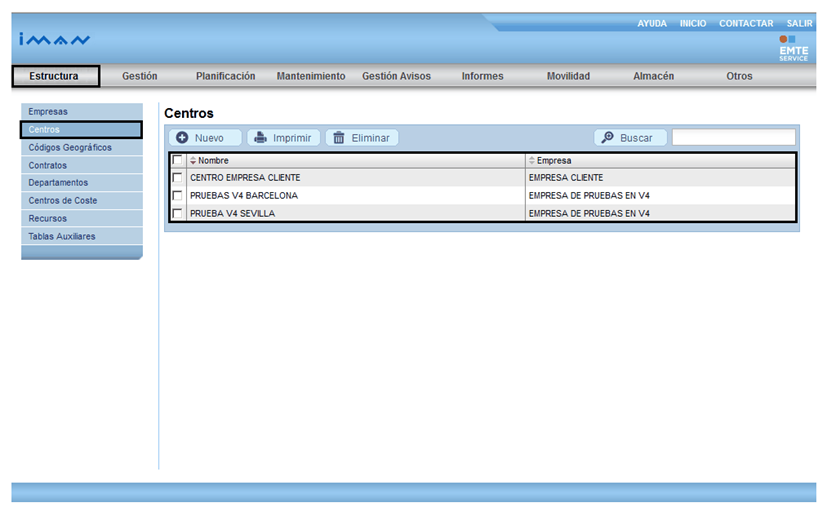Click the SALIR link to log out
This screenshot has height=511, width=827.
coord(799,23)
